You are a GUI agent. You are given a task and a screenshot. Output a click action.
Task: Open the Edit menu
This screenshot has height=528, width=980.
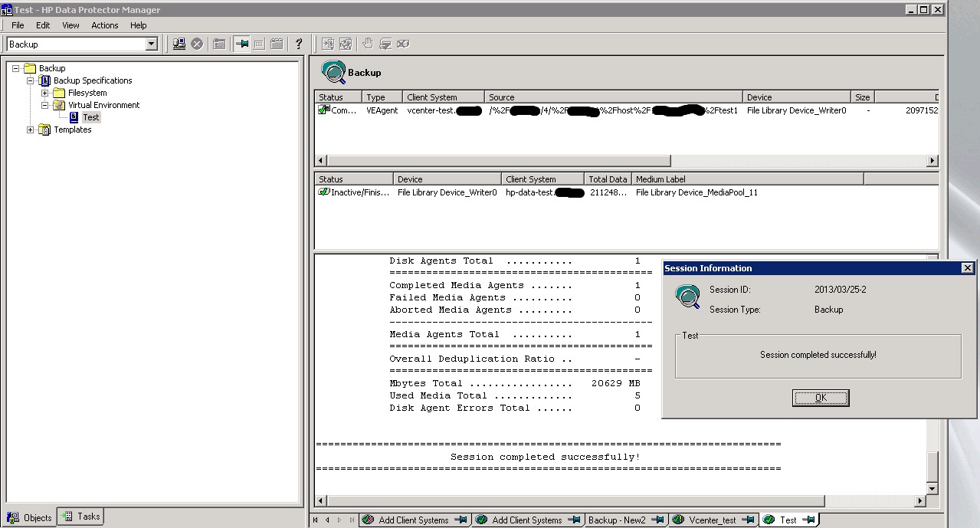[x=43, y=25]
